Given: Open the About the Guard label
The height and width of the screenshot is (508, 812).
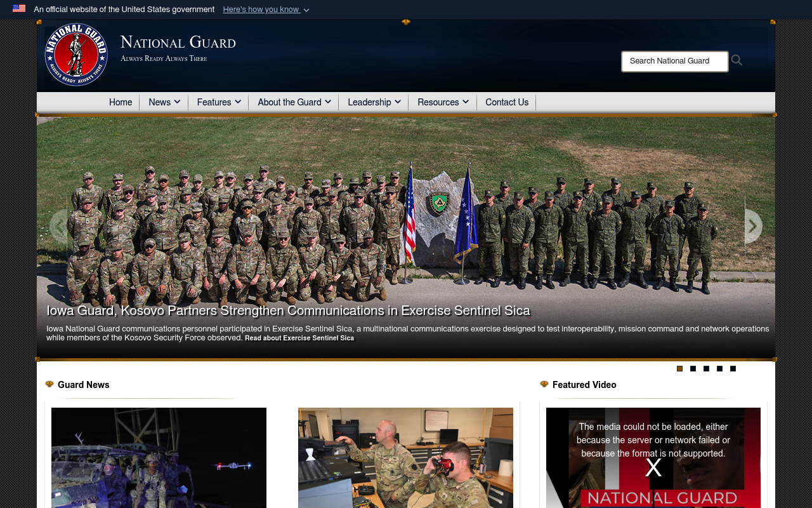Looking at the screenshot, I should (289, 102).
